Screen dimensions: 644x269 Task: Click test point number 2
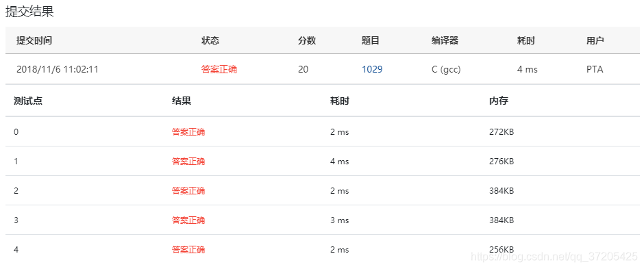tap(16, 191)
